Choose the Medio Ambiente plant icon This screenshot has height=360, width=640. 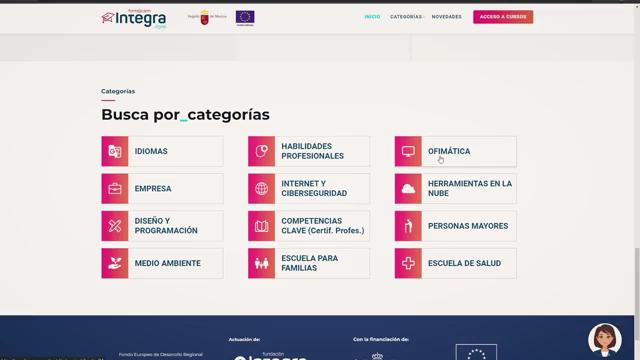pyautogui.click(x=115, y=263)
